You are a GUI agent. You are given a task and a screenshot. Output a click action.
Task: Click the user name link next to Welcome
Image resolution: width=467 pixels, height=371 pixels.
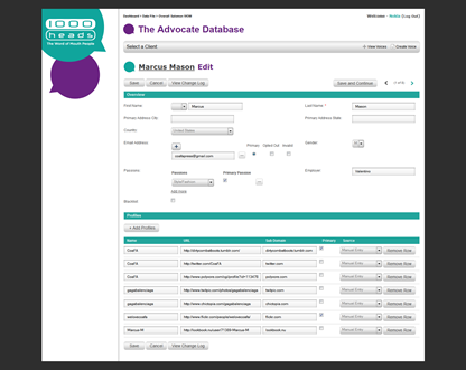click(395, 16)
